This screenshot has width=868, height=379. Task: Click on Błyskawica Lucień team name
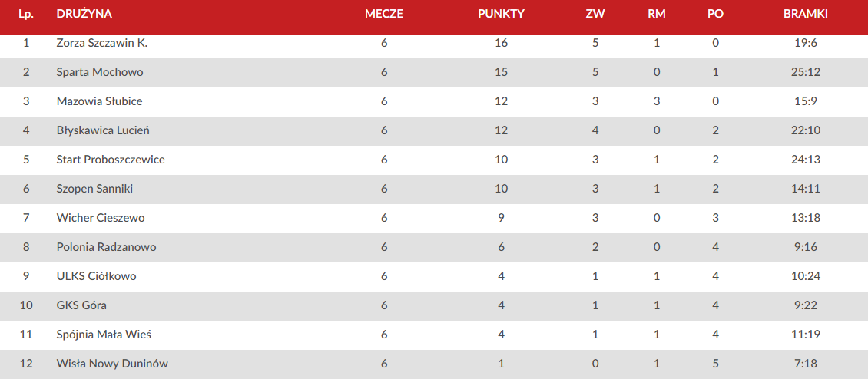point(103,130)
